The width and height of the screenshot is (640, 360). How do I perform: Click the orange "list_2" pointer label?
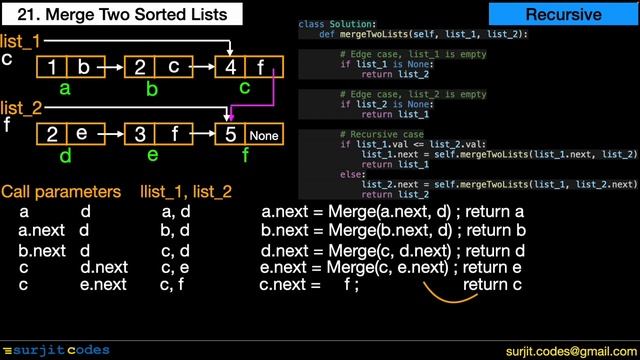coord(21,108)
